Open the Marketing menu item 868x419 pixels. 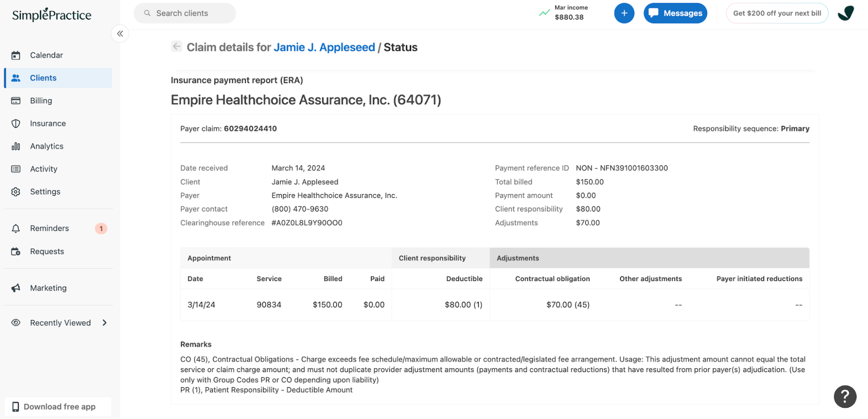58,288
